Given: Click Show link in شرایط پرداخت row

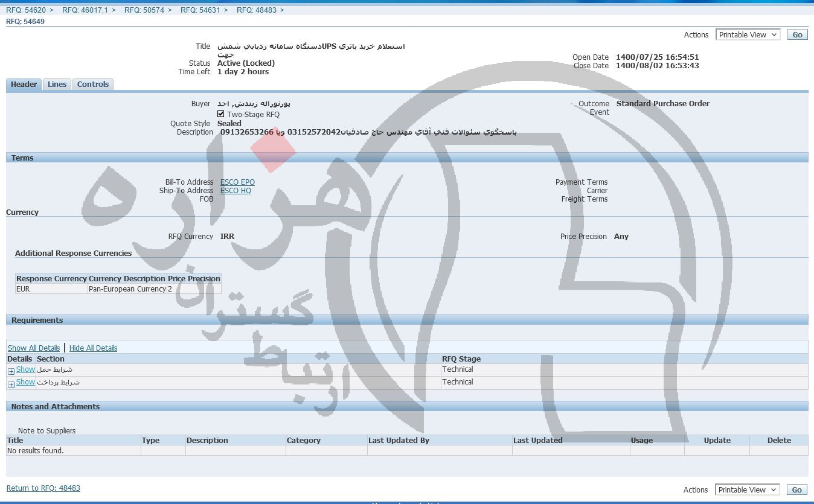Looking at the screenshot, I should (25, 382).
